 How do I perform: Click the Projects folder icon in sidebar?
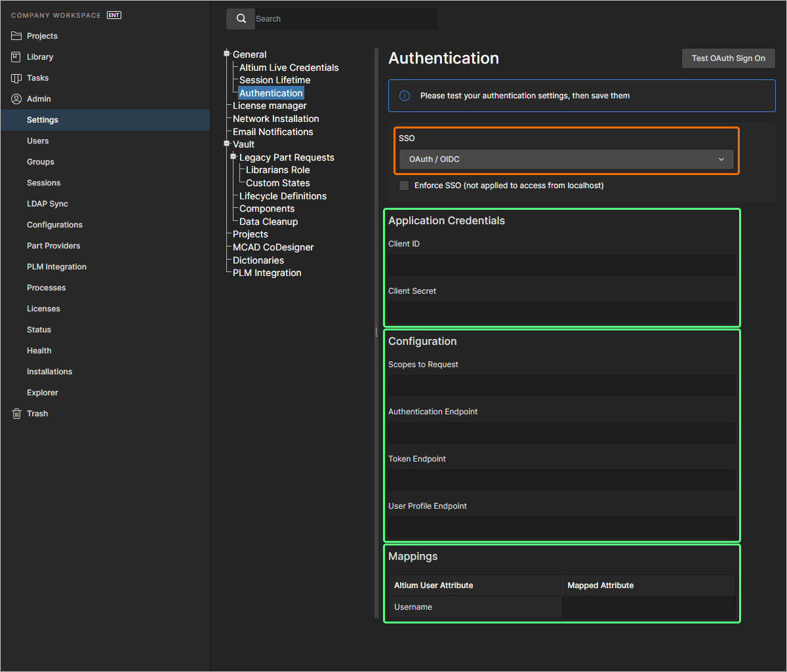16,36
